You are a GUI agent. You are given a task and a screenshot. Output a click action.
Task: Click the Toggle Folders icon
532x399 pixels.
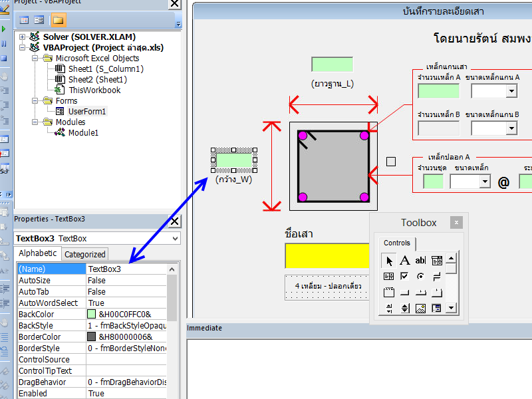coord(59,20)
